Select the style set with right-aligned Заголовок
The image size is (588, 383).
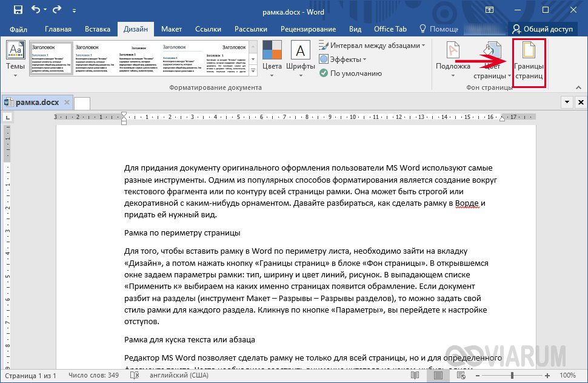click(x=226, y=58)
